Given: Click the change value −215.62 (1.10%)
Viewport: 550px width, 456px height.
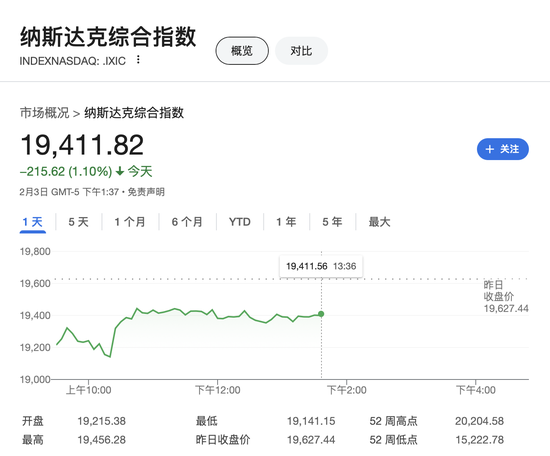Looking at the screenshot, I should click(x=66, y=172).
